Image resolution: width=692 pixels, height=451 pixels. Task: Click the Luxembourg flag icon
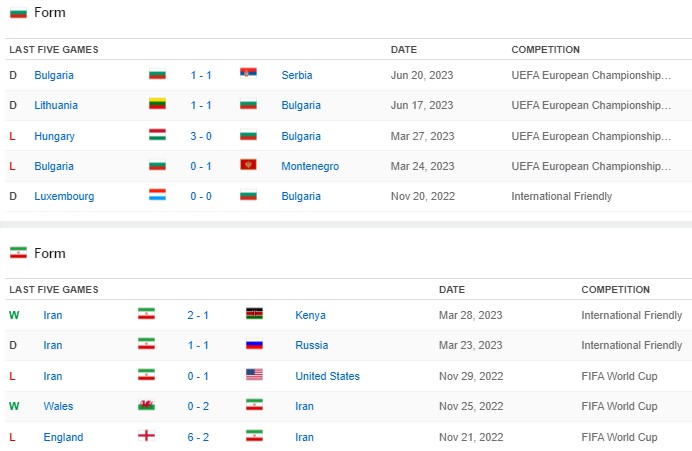pos(157,194)
